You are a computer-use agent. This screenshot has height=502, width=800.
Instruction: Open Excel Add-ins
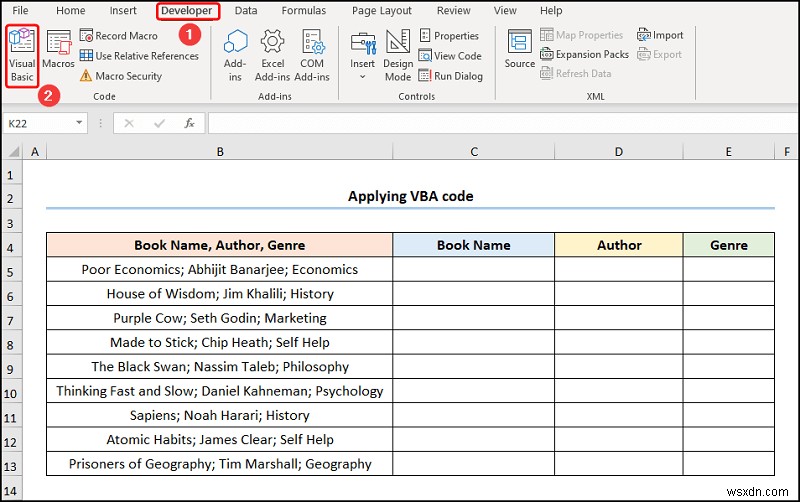point(272,55)
